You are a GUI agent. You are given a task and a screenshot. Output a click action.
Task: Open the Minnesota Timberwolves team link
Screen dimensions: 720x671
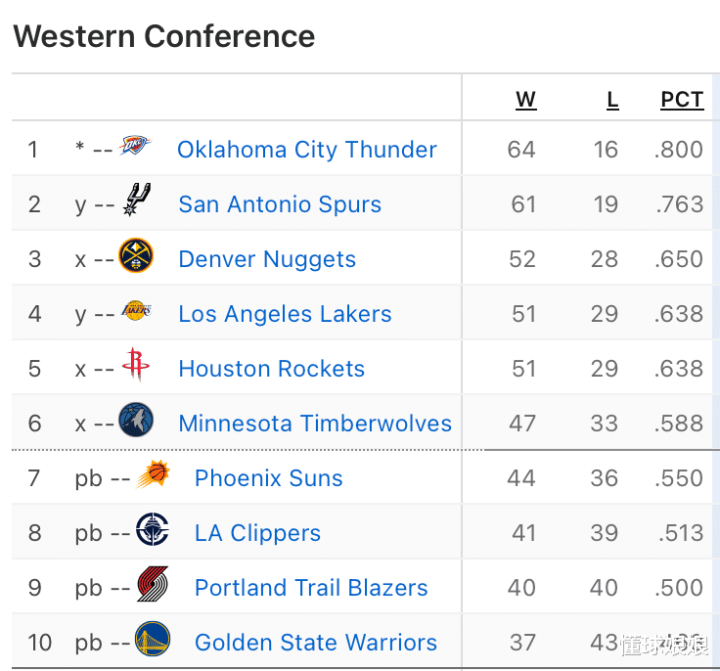click(315, 424)
